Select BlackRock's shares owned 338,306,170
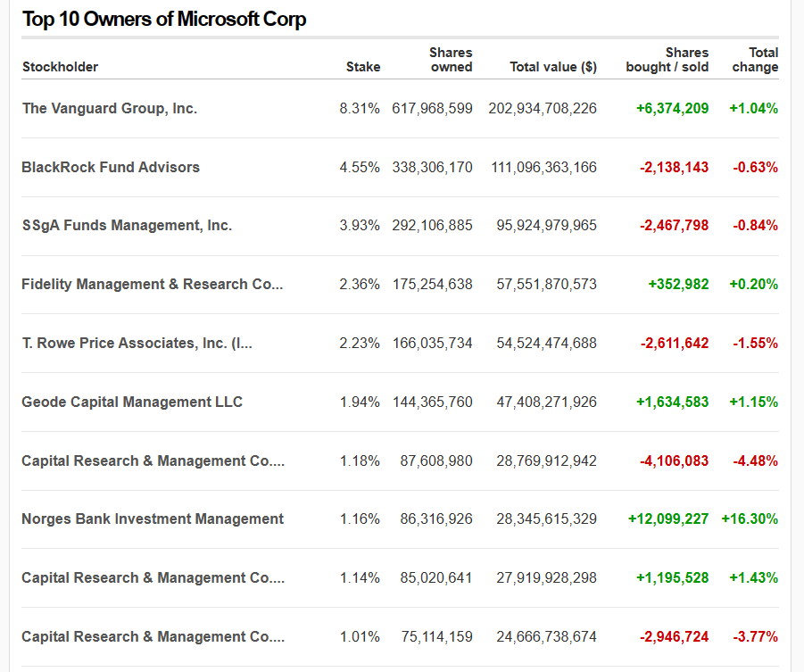Image resolution: width=804 pixels, height=672 pixels. click(432, 167)
